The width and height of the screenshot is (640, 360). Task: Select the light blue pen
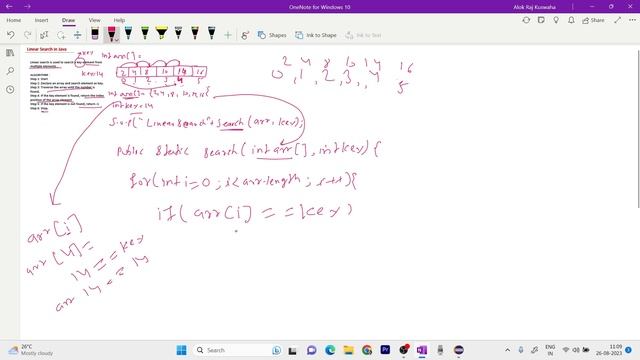coord(128,33)
